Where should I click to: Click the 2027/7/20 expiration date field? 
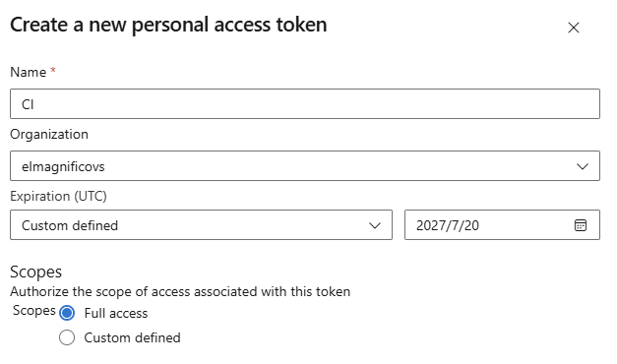click(502, 224)
